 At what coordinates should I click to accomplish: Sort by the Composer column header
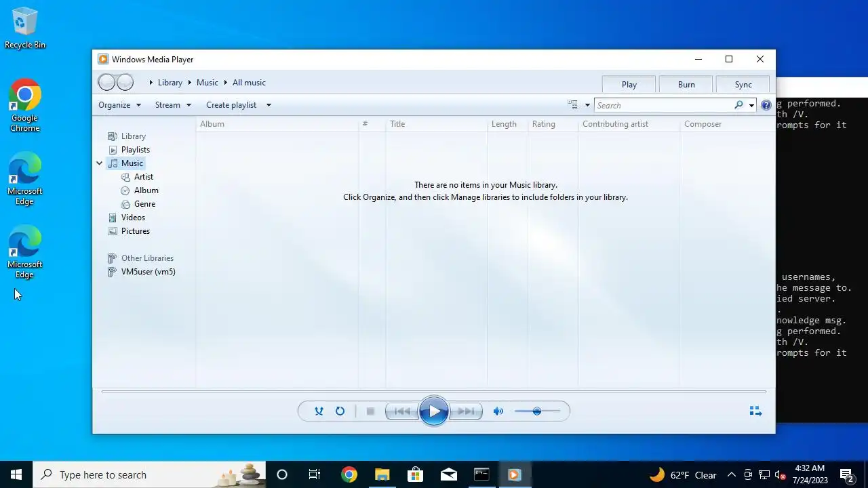727,124
